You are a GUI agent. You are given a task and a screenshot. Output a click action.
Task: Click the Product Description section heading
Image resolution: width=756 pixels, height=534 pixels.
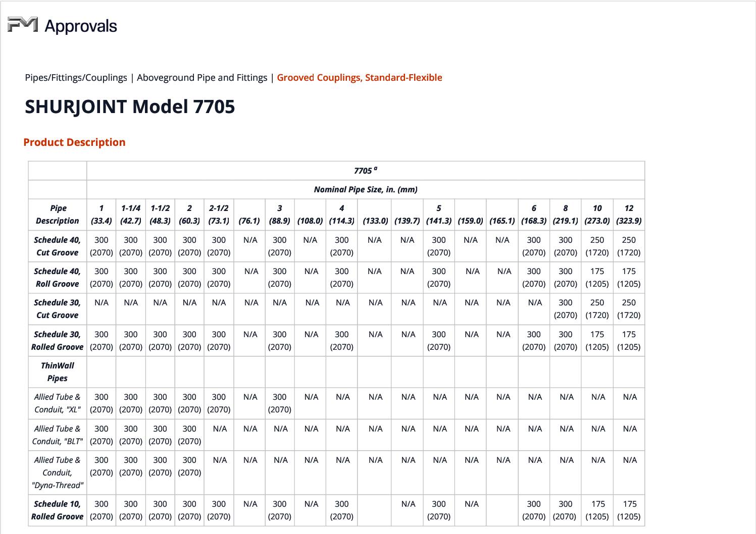coord(74,142)
